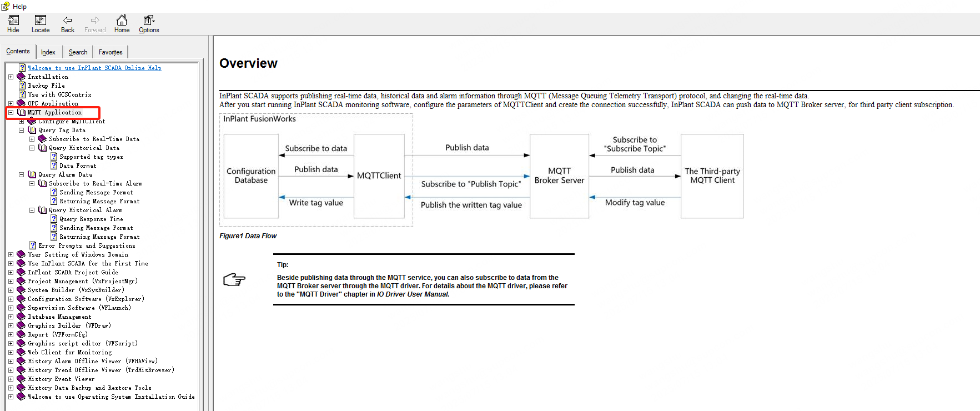
Task: Select Use with GCSContrix page icon
Action: click(22, 94)
